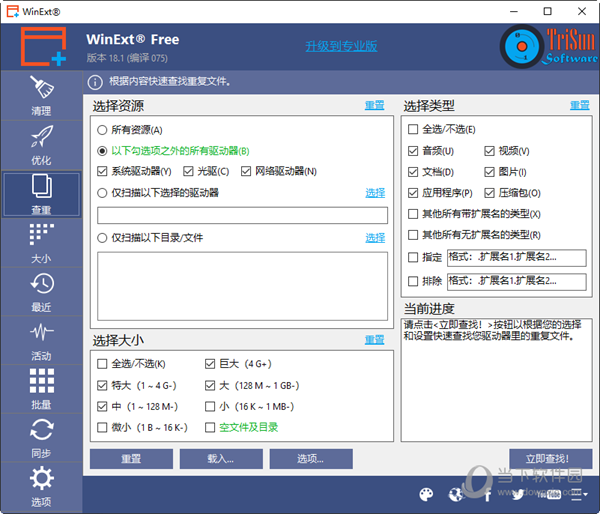The width and height of the screenshot is (600, 514).
Task: Open the YouTube icon in footer
Action: click(x=549, y=494)
